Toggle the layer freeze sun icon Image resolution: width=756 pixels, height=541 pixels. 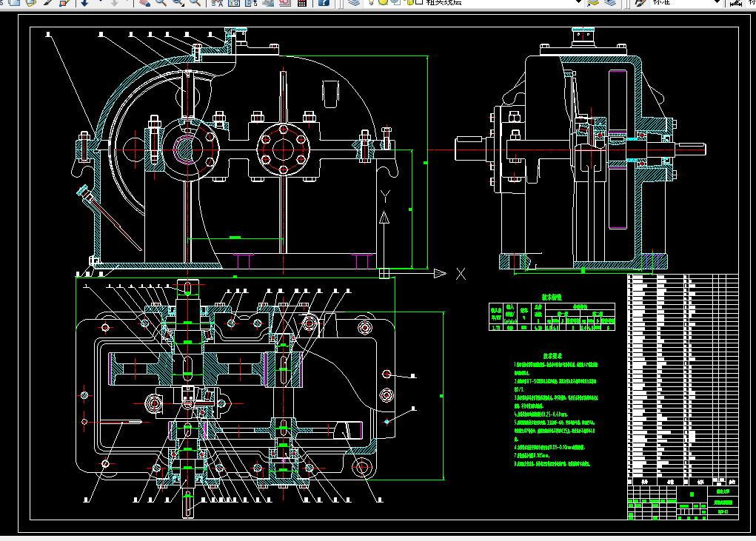384,3
